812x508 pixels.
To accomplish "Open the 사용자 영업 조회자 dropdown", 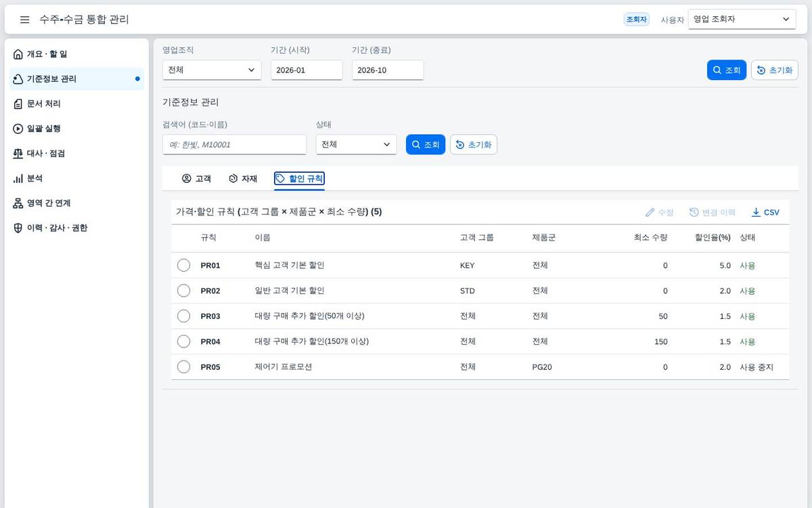I will (x=742, y=20).
